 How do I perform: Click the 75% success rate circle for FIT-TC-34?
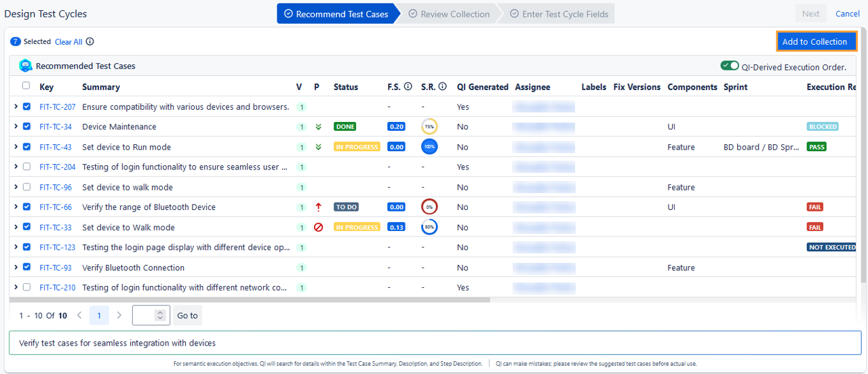pos(429,127)
